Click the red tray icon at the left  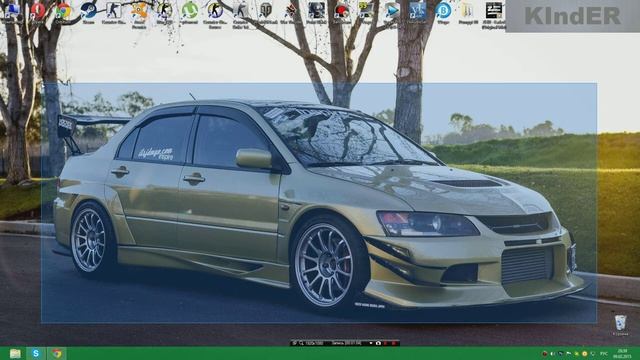tap(544, 353)
